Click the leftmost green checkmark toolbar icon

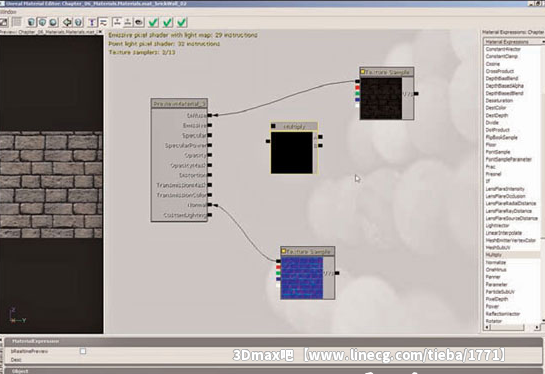[x=153, y=22]
